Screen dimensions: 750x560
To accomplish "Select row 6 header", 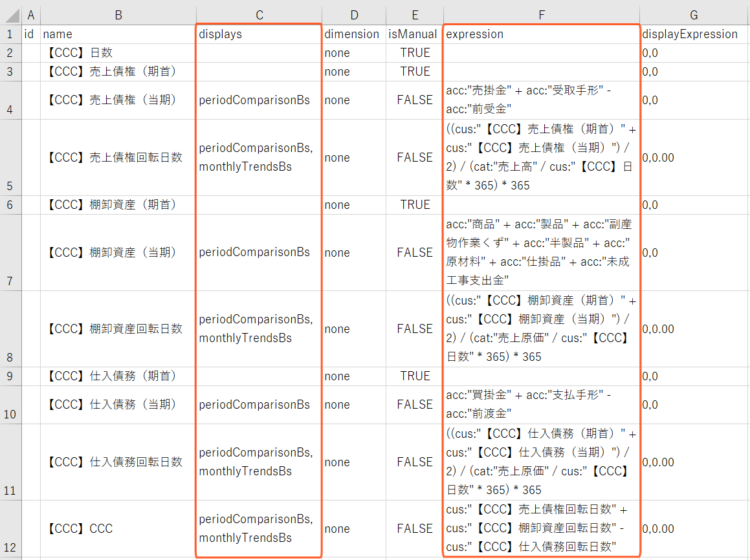I will point(10,205).
